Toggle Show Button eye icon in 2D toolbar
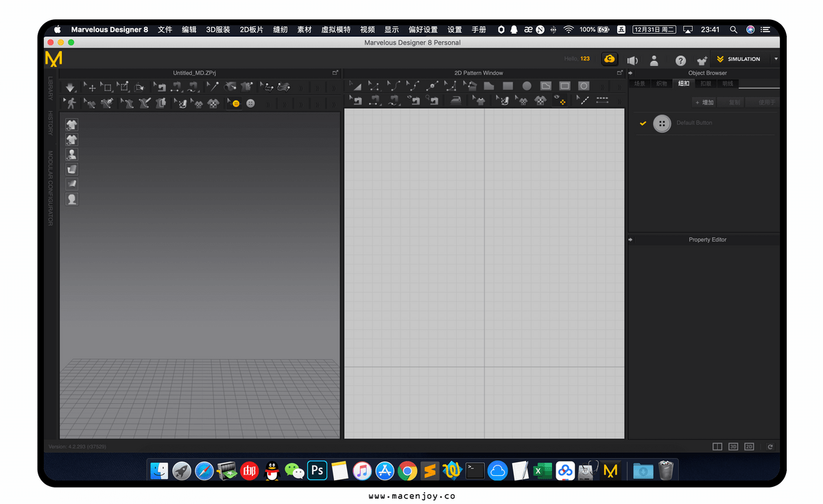 560,101
